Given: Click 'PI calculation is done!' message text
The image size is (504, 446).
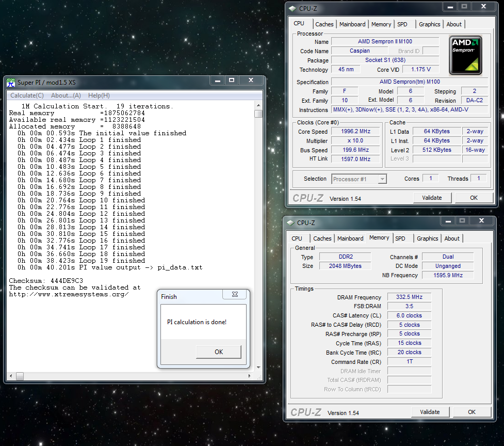Looking at the screenshot, I should click(x=197, y=322).
